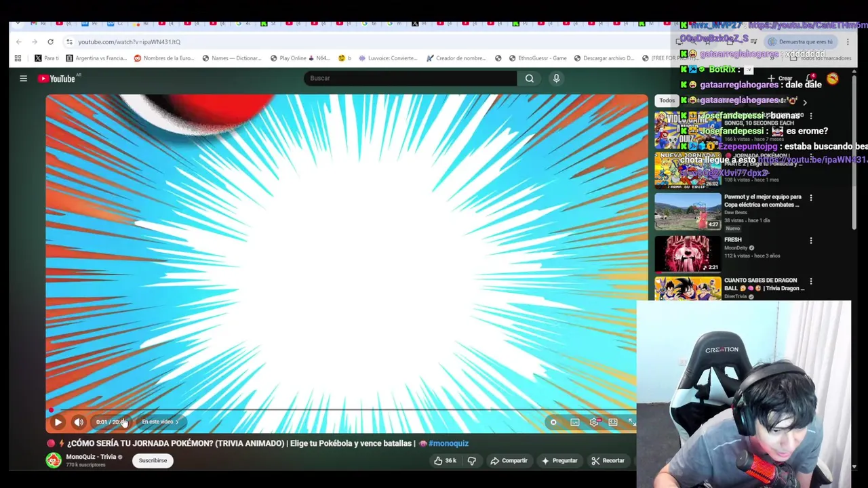Click the Preguntar button
The image size is (868, 488).
(x=559, y=461)
